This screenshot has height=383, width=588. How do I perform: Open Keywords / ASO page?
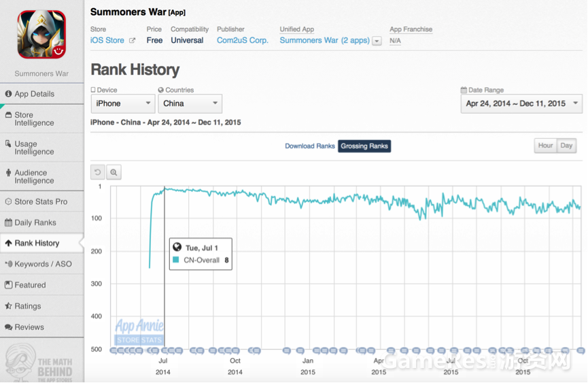[x=41, y=264]
